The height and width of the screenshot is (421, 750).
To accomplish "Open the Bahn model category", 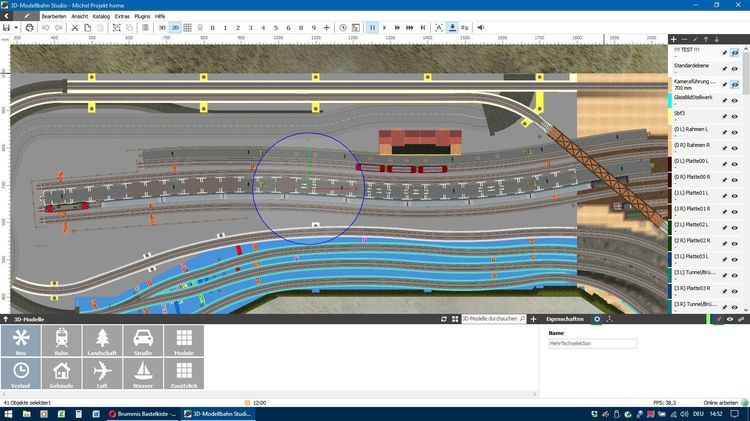I will (x=61, y=341).
